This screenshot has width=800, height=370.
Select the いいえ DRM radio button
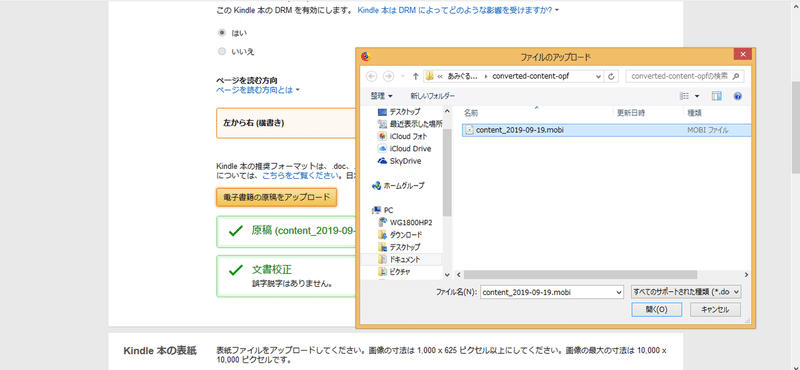(x=221, y=51)
